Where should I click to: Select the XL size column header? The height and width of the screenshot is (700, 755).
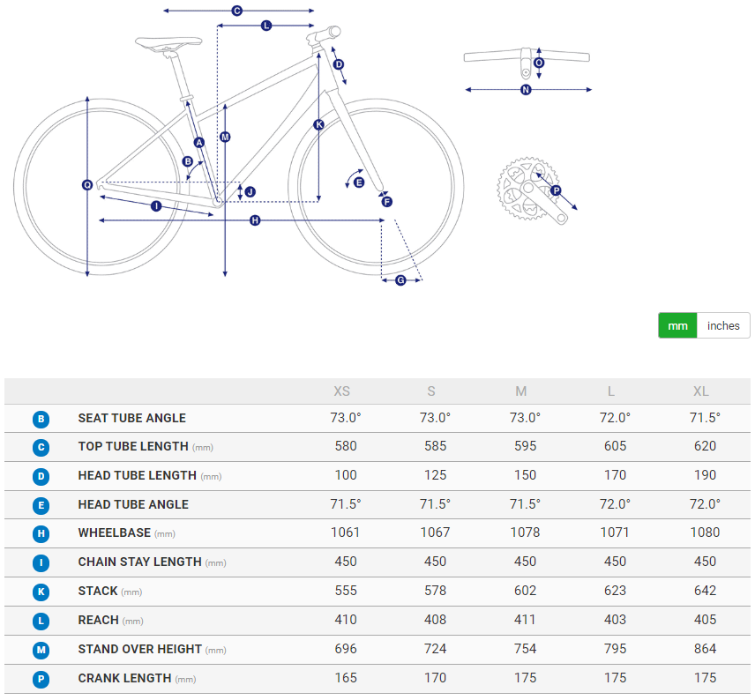coord(700,391)
